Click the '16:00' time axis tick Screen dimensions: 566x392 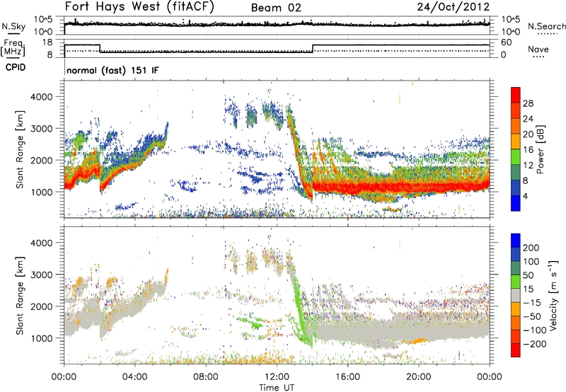click(348, 377)
